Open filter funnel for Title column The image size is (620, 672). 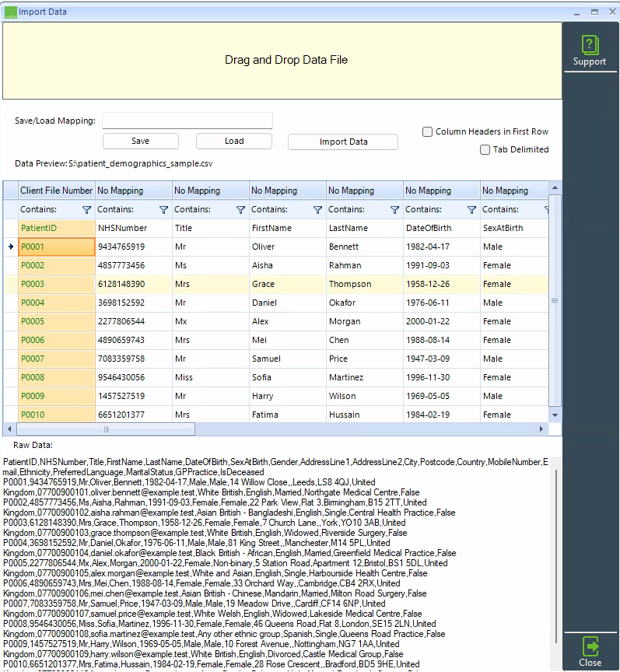[x=241, y=209]
